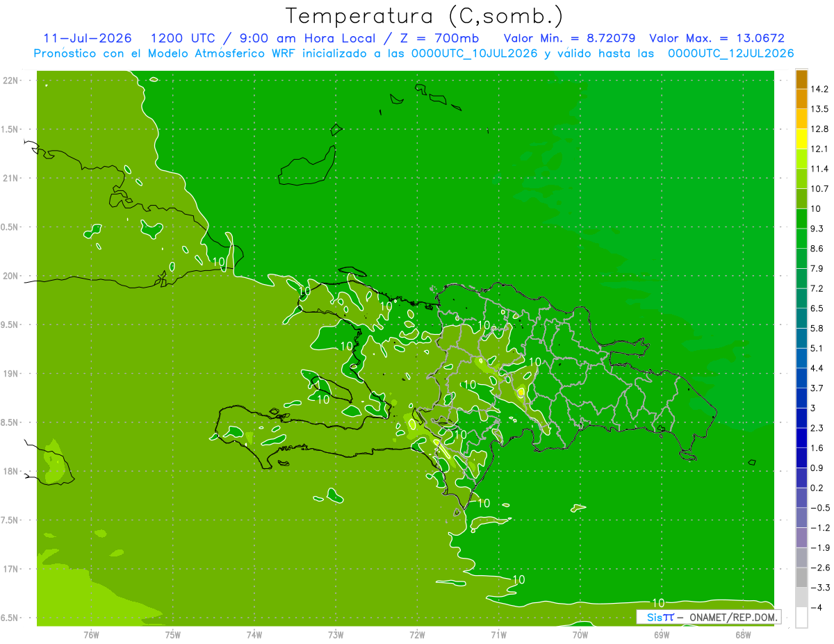
Task: Pick the blue swatch between 3 and 3.7
Action: (801, 398)
